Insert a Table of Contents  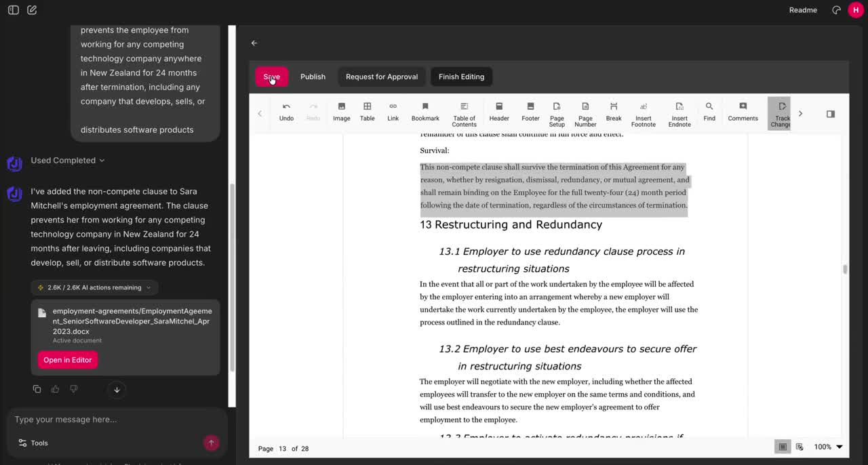click(464, 112)
